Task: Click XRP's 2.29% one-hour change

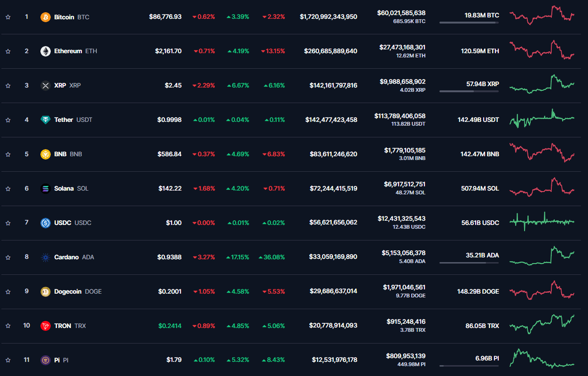Action: point(204,86)
